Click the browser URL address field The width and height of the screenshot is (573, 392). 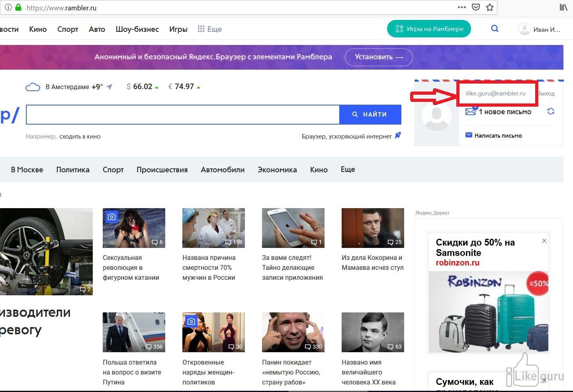(x=239, y=8)
